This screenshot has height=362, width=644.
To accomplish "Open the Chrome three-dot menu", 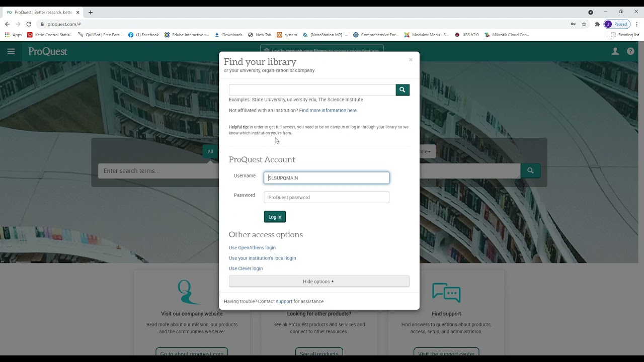I will 637,24.
